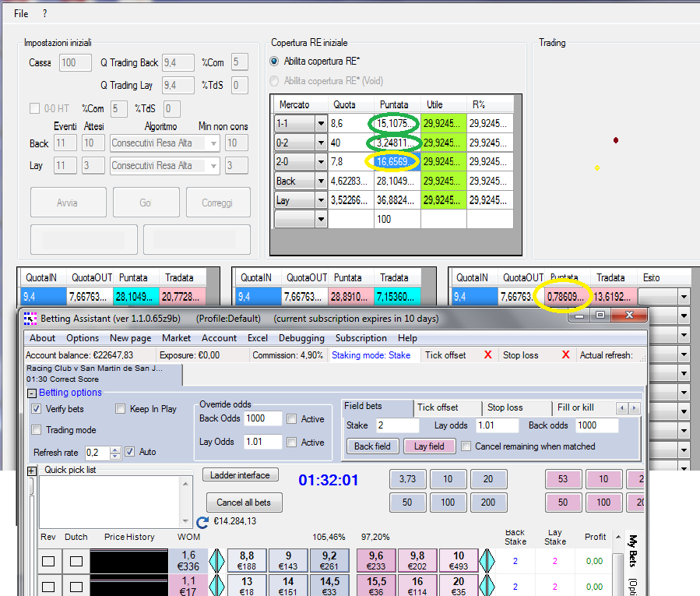Viewport: 700px width, 596px height.
Task: Open the Ladder interface
Action: [x=240, y=475]
